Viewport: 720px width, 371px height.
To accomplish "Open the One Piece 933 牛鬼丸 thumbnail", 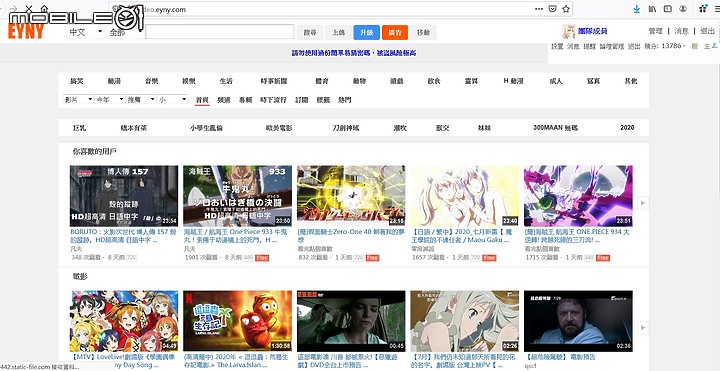I will coord(237,196).
